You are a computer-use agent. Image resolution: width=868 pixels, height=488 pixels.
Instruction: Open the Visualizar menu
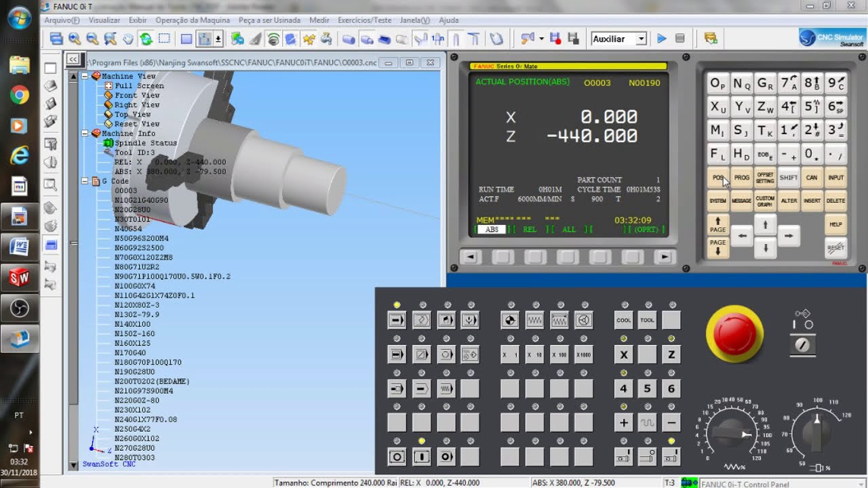click(104, 20)
